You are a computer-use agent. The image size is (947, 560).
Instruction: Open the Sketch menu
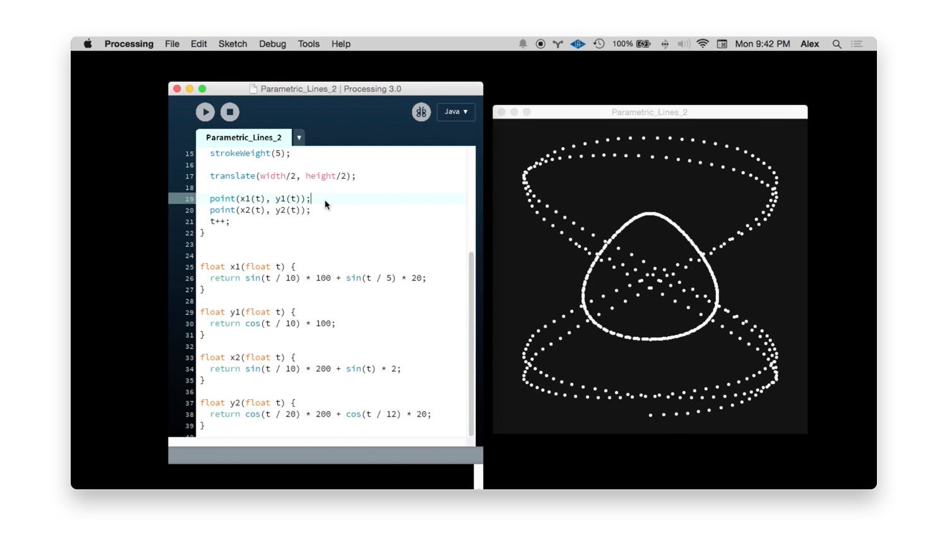coord(232,44)
